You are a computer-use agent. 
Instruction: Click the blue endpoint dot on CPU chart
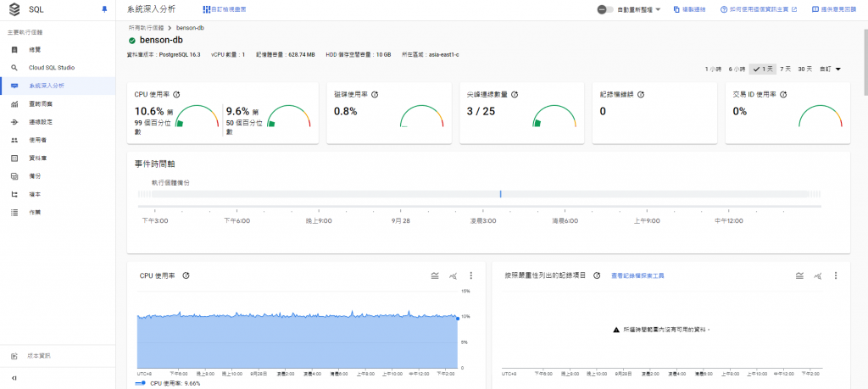457,318
